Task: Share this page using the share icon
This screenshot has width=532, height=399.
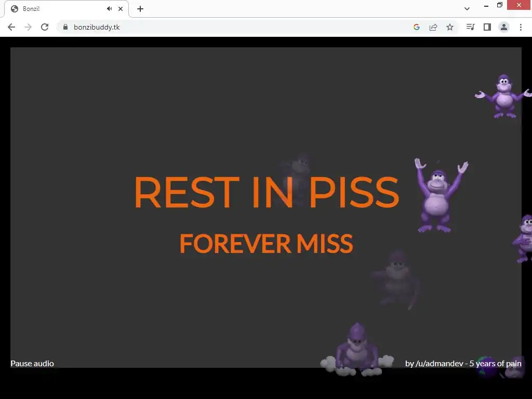Action: [433, 27]
